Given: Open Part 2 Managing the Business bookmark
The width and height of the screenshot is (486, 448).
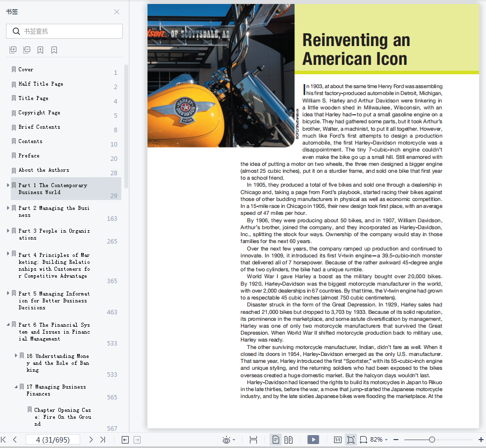Looking at the screenshot, I should 54,211.
